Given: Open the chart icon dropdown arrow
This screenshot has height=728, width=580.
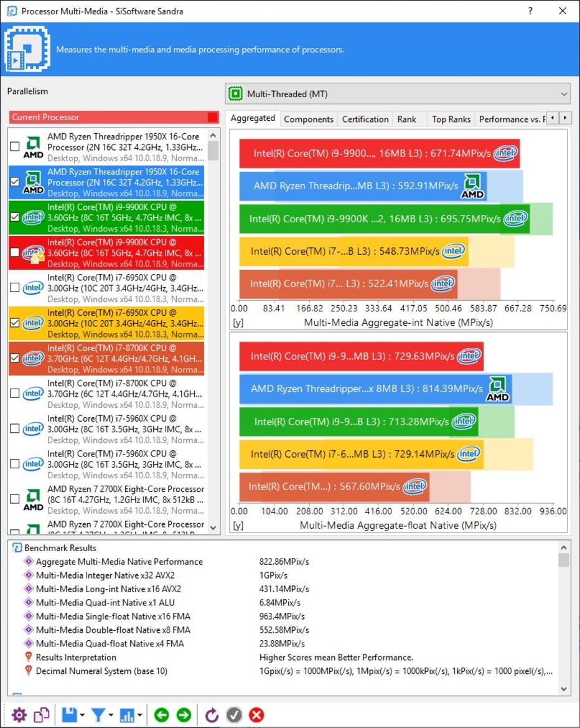Looking at the screenshot, I should (x=139, y=715).
